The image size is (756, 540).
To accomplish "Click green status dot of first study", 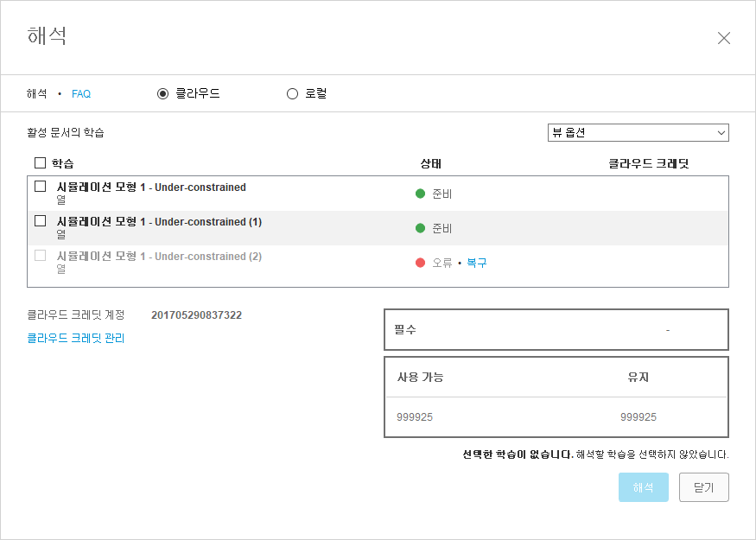I will [420, 194].
